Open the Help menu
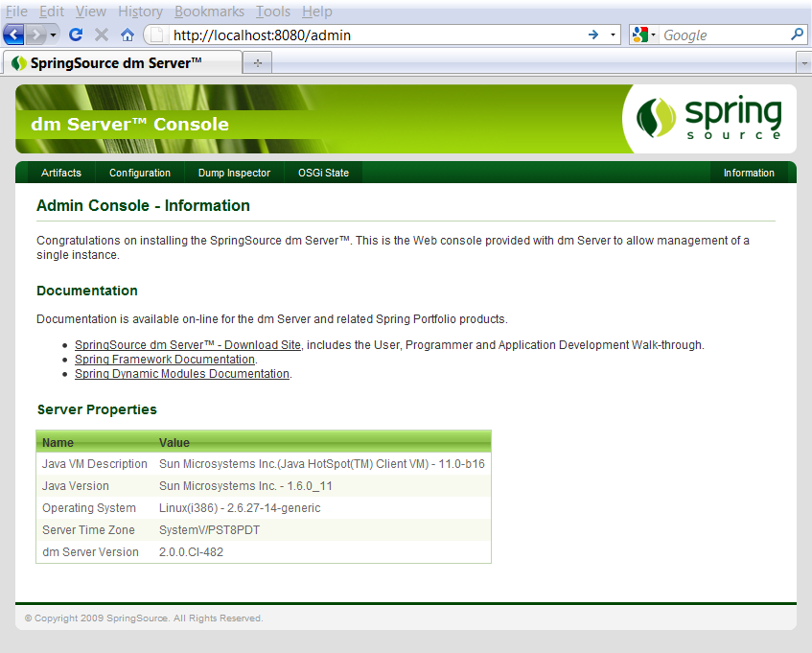 [317, 12]
